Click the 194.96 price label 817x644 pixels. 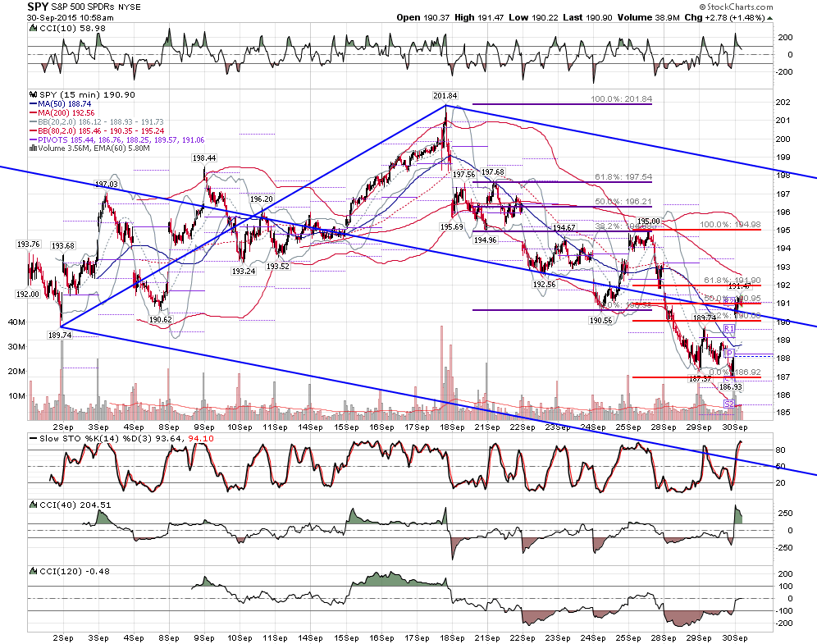click(485, 240)
